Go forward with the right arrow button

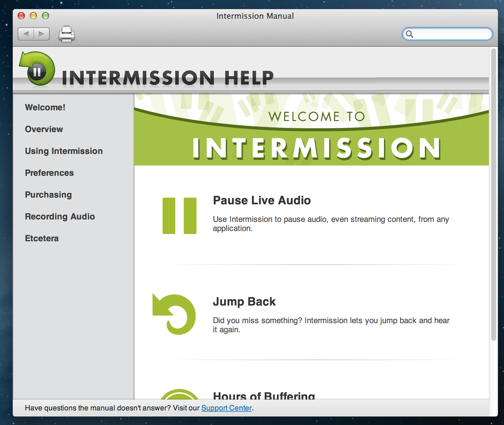click(42, 34)
